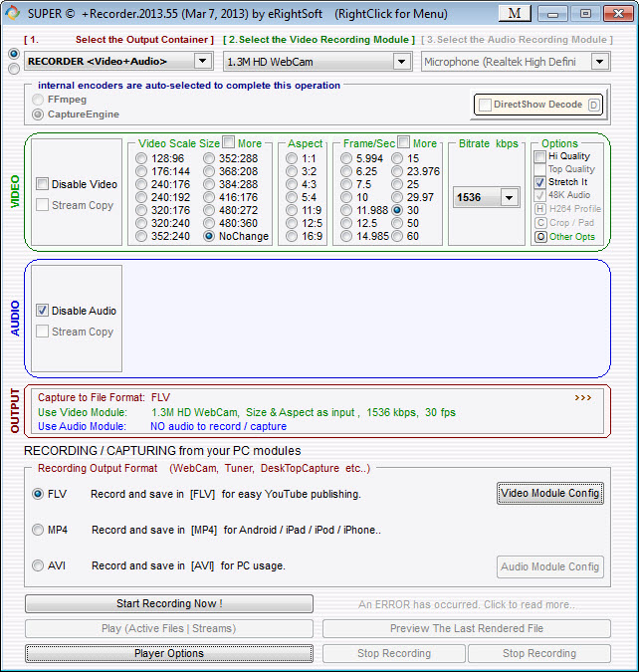The height and width of the screenshot is (672, 639).
Task: Open the Bitrate kbps dropdown
Action: tap(510, 197)
